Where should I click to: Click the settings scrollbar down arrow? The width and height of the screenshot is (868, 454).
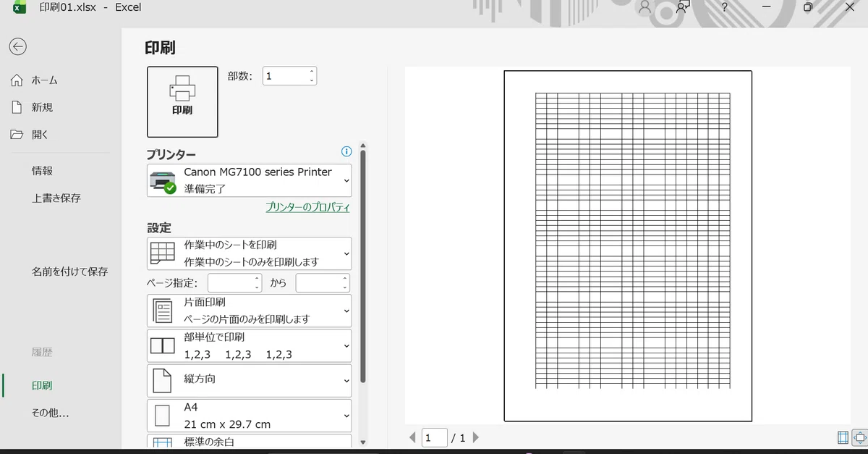pyautogui.click(x=363, y=442)
